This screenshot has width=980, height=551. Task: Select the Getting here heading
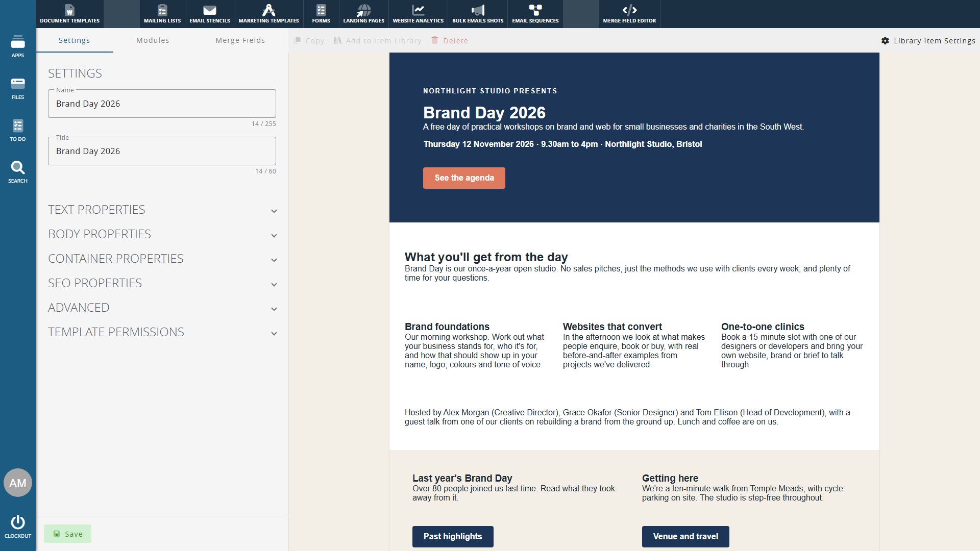click(x=670, y=478)
